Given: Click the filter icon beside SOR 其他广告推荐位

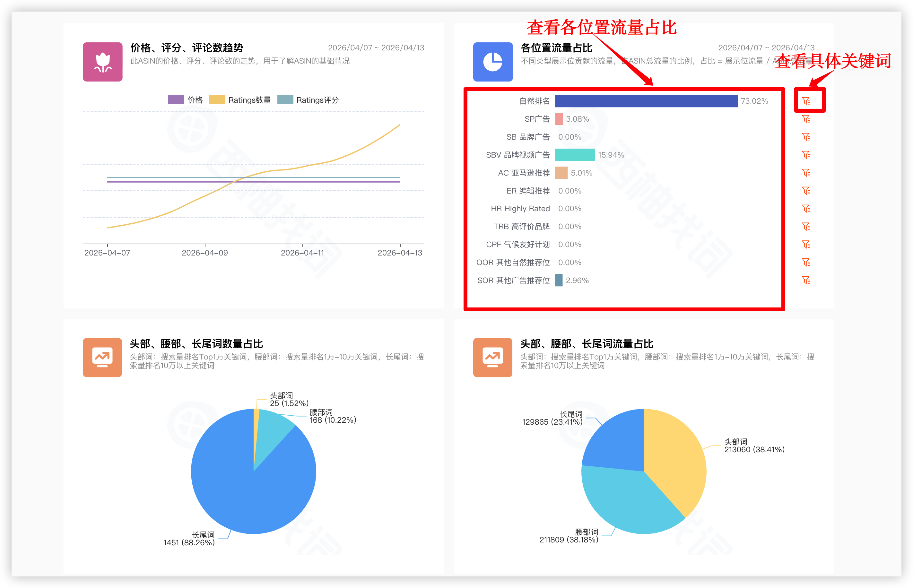Looking at the screenshot, I should click(807, 280).
